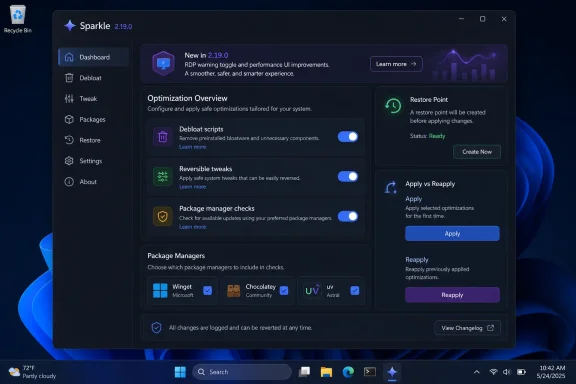Screen dimensions: 576x384
Task: Open Task View on the taskbar
Action: tap(305, 372)
